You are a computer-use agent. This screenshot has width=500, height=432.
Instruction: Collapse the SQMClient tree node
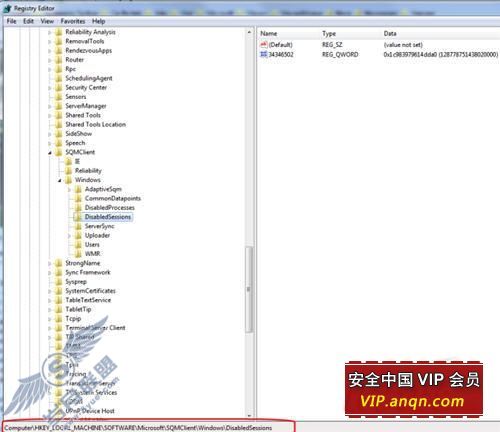click(x=50, y=153)
